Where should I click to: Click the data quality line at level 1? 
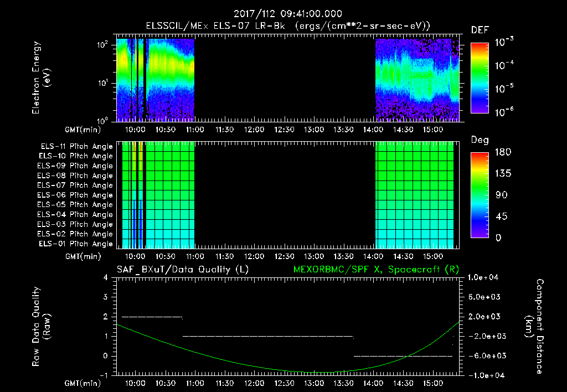267,336
